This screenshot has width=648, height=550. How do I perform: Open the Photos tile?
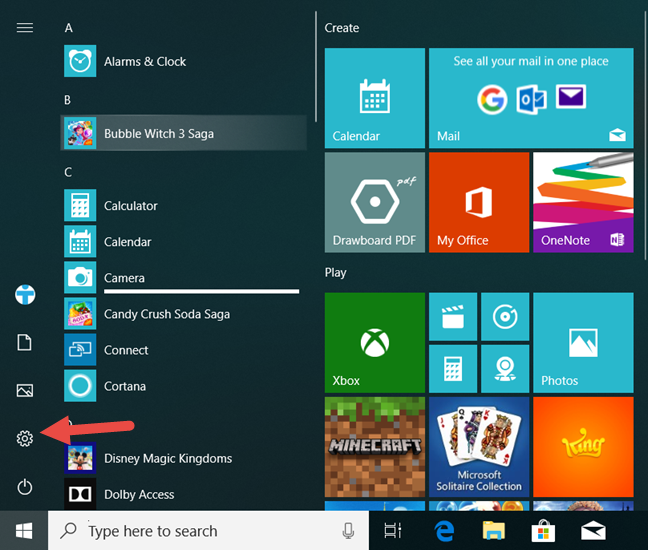(583, 343)
